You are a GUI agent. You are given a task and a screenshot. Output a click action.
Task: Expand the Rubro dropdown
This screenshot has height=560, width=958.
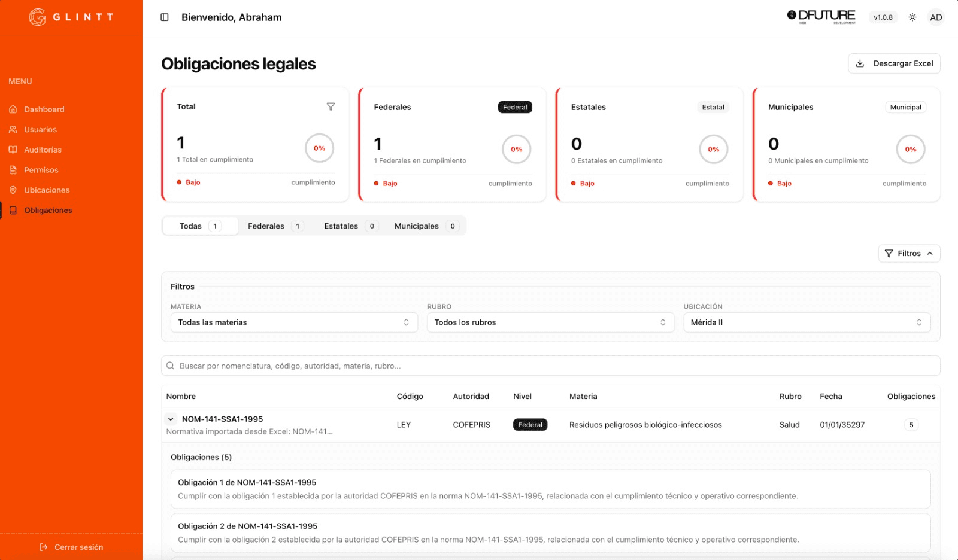tap(550, 322)
